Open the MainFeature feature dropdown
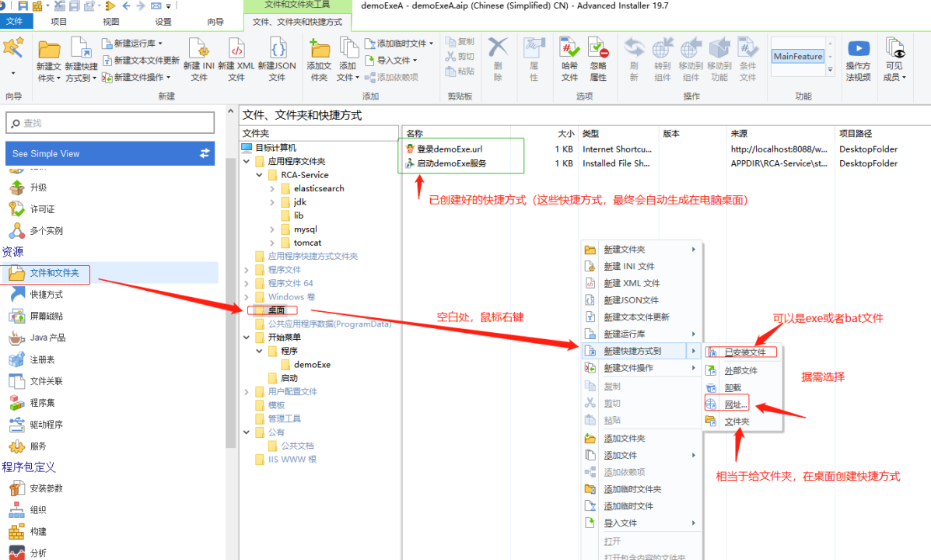The image size is (931, 560). point(830,69)
